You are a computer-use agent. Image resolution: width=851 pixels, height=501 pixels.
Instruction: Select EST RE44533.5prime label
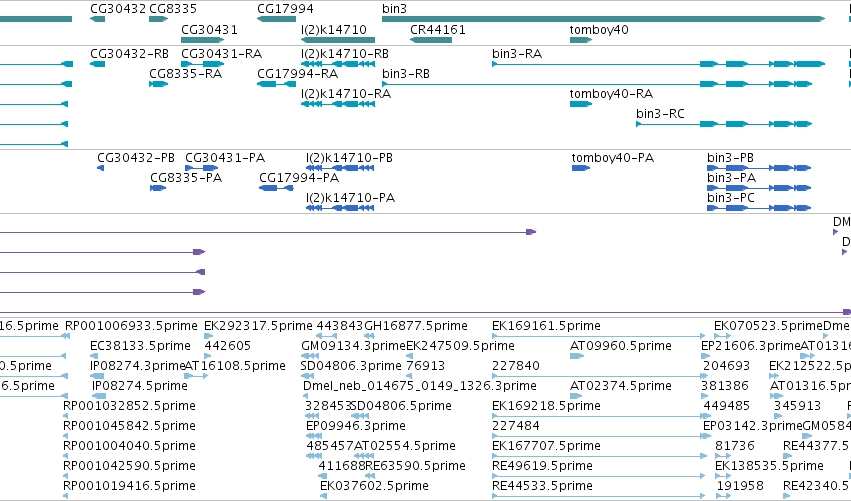542,486
